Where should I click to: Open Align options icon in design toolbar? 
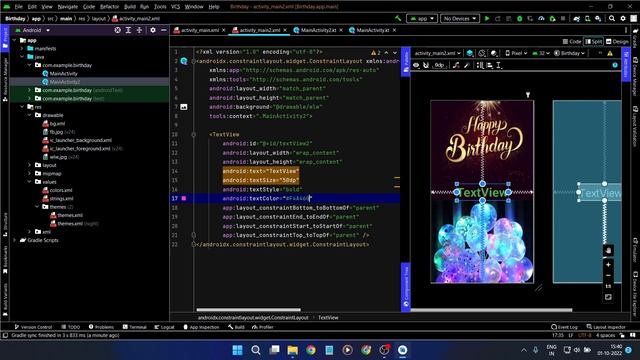(x=489, y=65)
